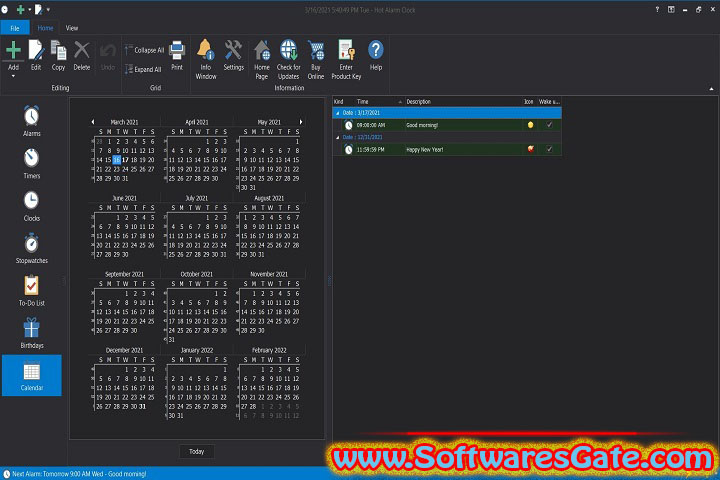720x480 pixels.
Task: Click the Today button below calendar
Action: click(x=197, y=452)
